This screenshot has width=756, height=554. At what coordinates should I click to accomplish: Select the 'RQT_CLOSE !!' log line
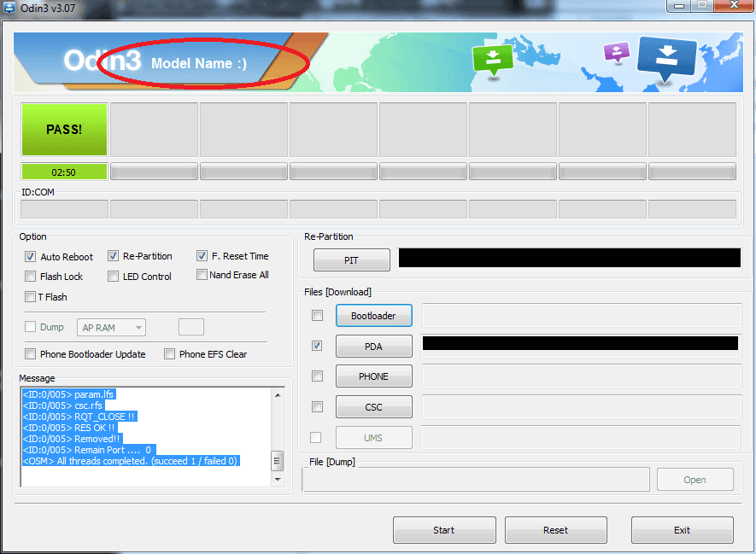click(80, 417)
